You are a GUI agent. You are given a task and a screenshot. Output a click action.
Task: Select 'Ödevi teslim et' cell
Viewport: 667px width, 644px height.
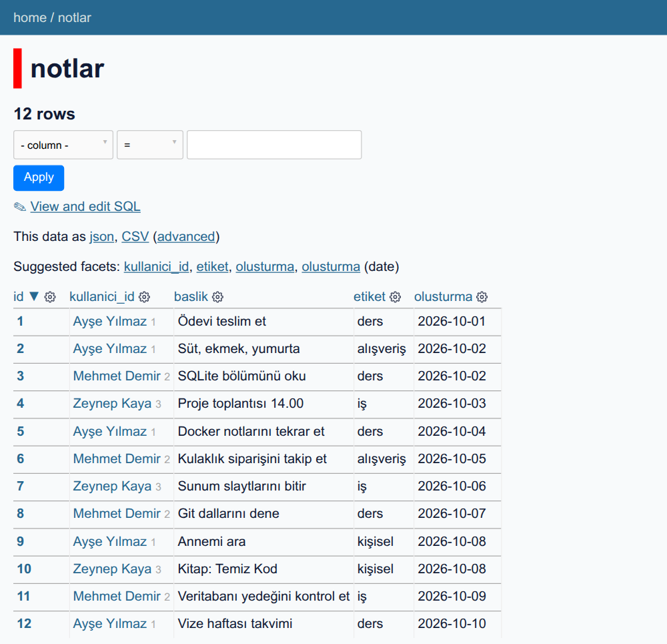click(x=263, y=322)
